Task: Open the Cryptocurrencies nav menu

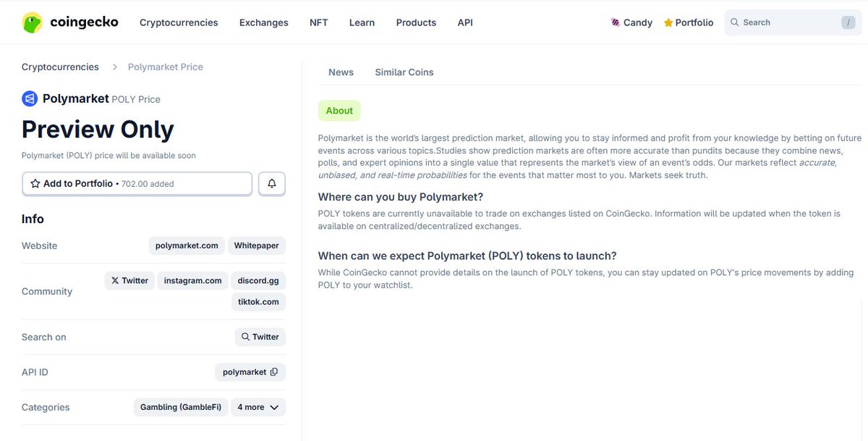Action: (179, 22)
